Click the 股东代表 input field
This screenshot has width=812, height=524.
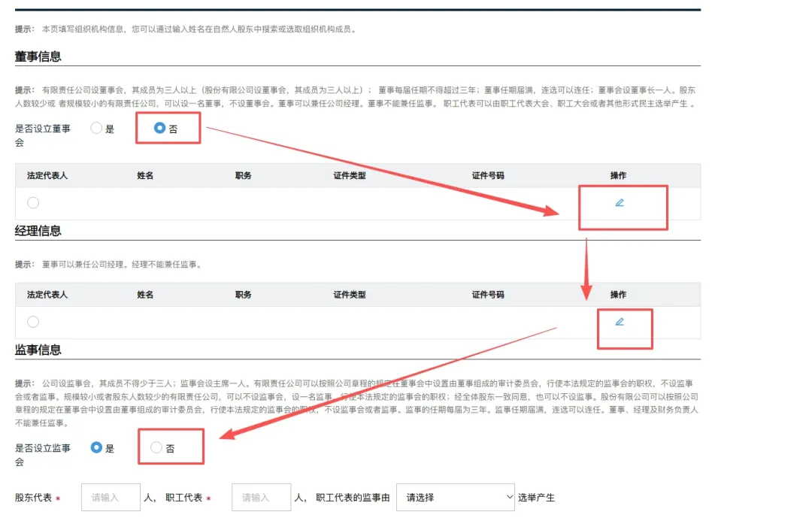[111, 497]
